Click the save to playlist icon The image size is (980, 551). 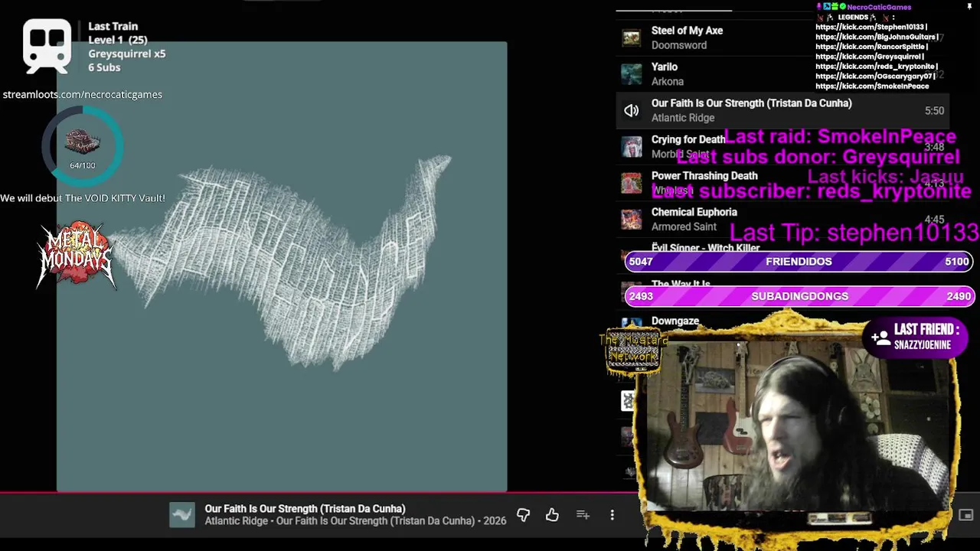tap(583, 515)
